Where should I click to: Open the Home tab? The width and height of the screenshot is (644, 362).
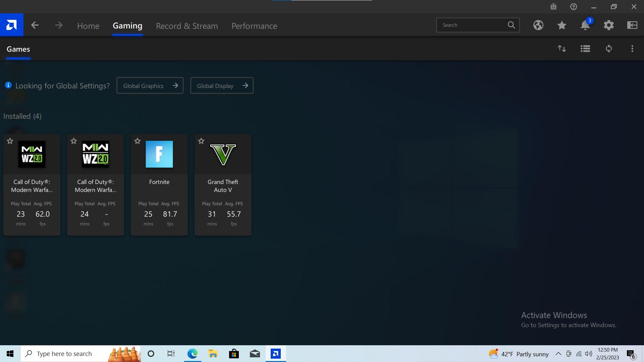click(x=88, y=26)
